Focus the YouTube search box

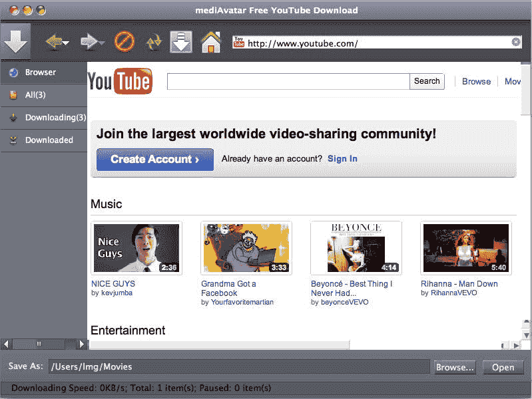[x=288, y=81]
